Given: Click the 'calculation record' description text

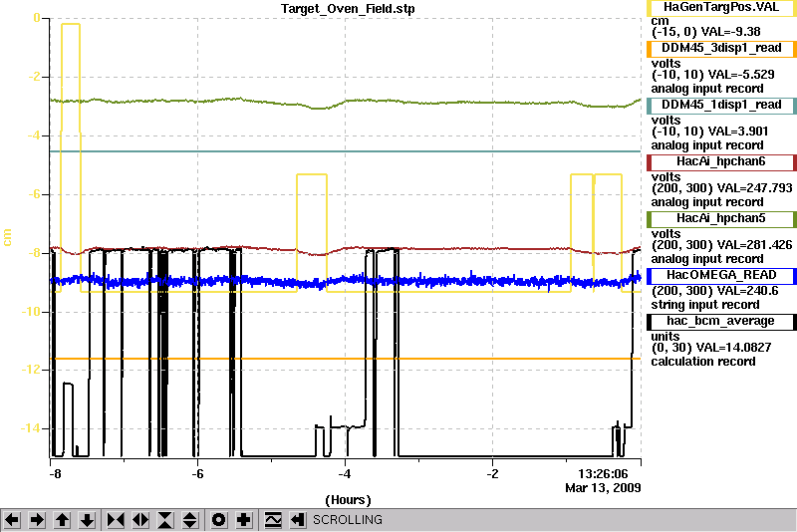Looking at the screenshot, I should pos(703,362).
